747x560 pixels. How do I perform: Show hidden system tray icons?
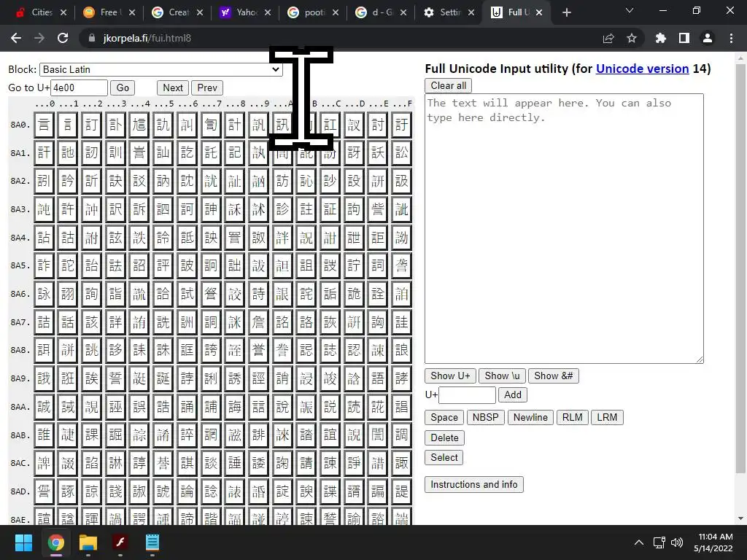click(x=639, y=542)
